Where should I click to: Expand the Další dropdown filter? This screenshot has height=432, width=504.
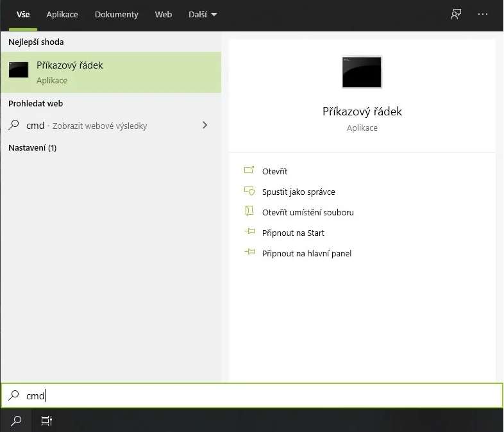pyautogui.click(x=203, y=15)
